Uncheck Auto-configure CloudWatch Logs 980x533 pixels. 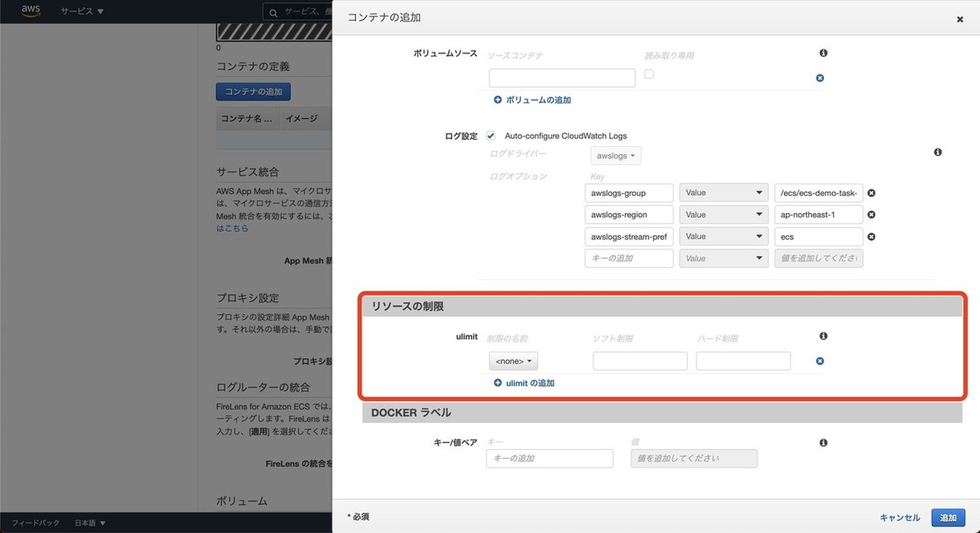(491, 135)
